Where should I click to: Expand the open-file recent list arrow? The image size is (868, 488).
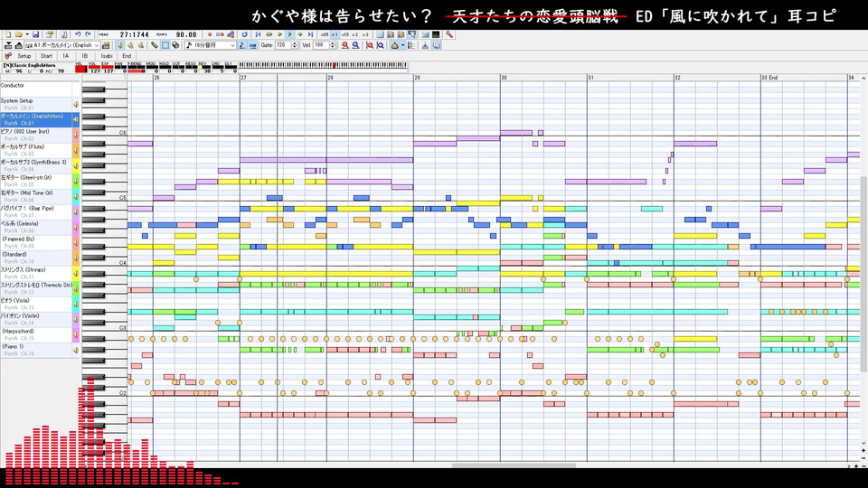tap(27, 34)
